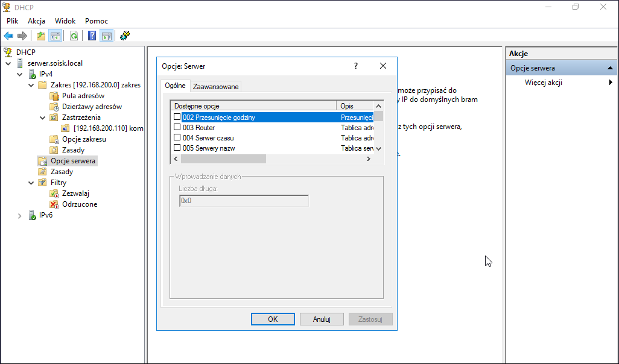Image resolution: width=619 pixels, height=364 pixels.
Task: Click the Pula adresów icon
Action: click(x=54, y=96)
